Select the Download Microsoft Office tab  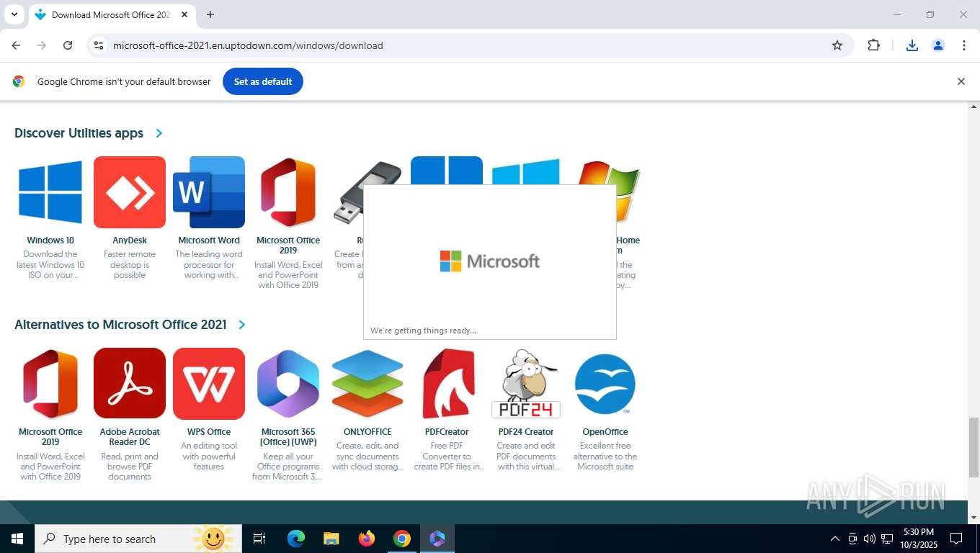(112, 14)
